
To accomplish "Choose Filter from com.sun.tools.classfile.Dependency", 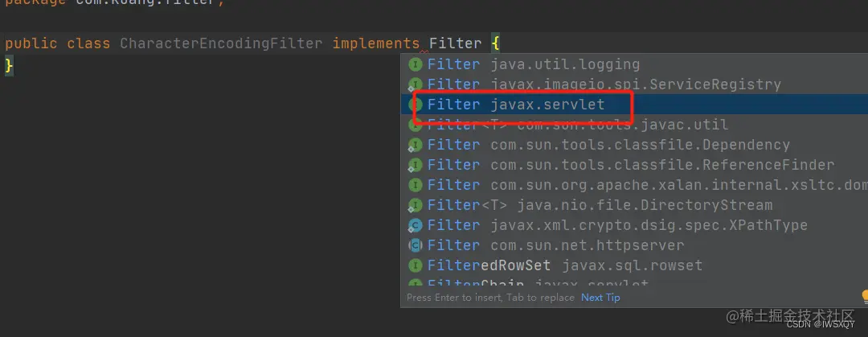I will click(634, 145).
